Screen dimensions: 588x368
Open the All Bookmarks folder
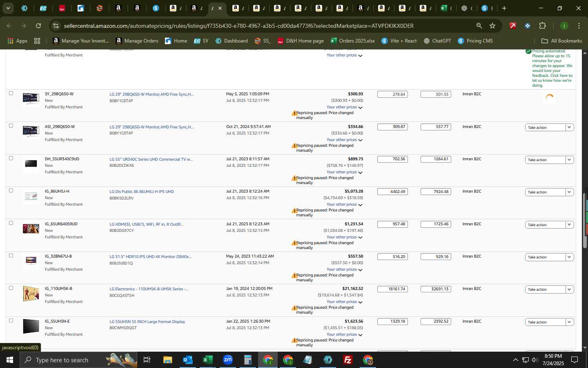tap(561, 41)
